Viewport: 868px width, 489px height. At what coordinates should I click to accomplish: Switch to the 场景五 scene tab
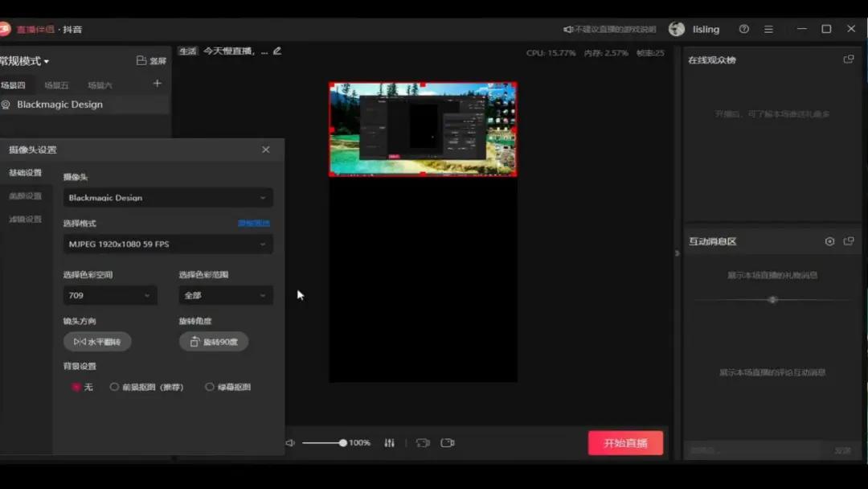pos(57,84)
